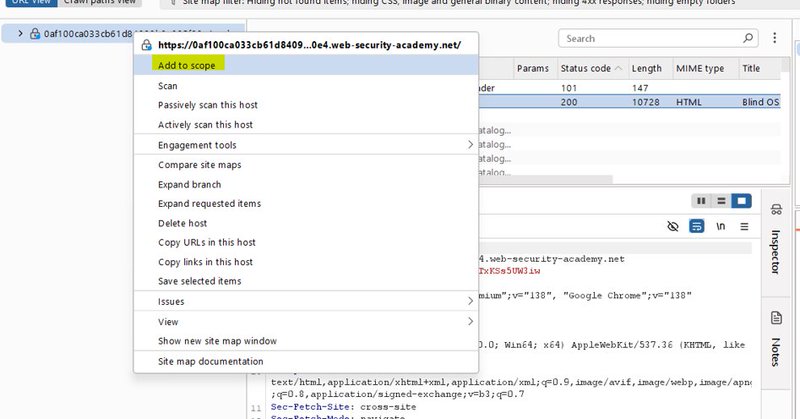
Task: Click the Inspector panel icon
Action: [776, 209]
